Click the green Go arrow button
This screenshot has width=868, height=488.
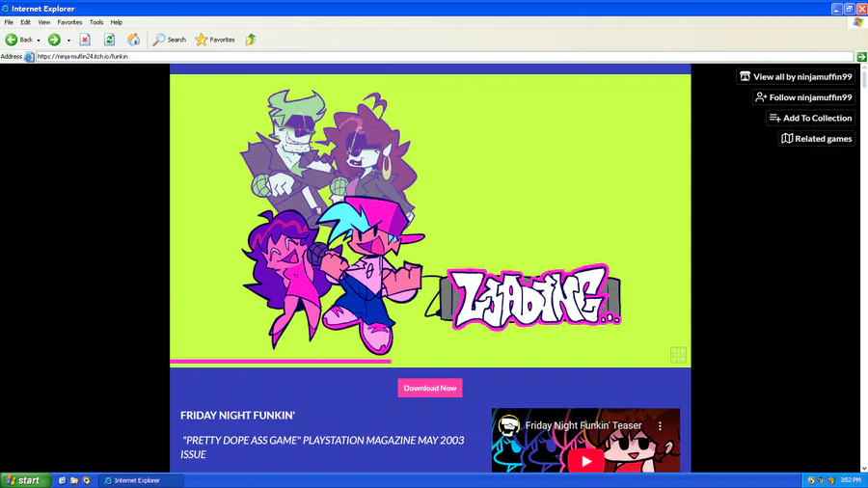pyautogui.click(x=861, y=57)
